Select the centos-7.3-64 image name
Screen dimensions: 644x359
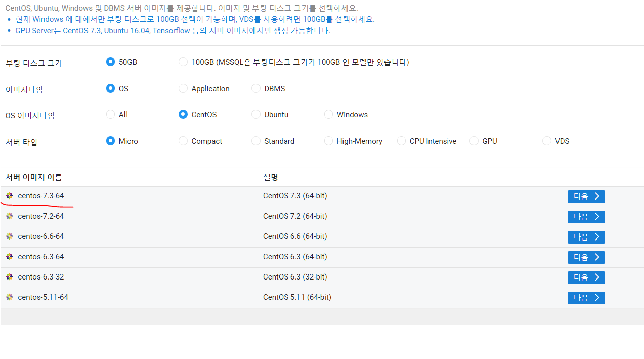tap(41, 196)
